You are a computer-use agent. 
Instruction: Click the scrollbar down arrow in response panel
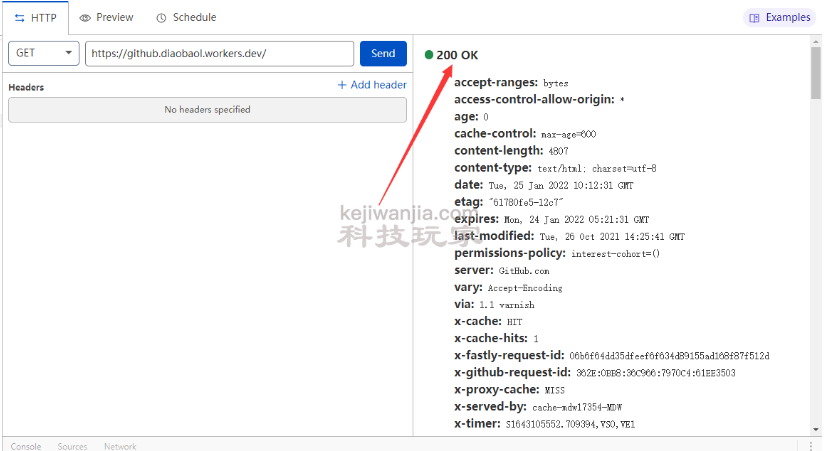coord(815,430)
